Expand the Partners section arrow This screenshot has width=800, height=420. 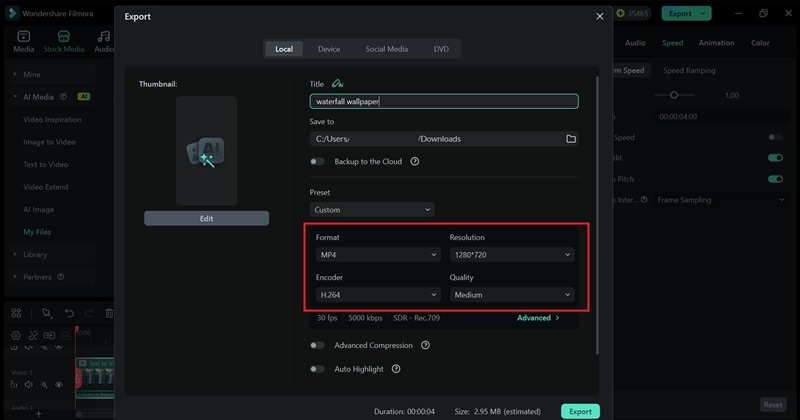pyautogui.click(x=15, y=277)
